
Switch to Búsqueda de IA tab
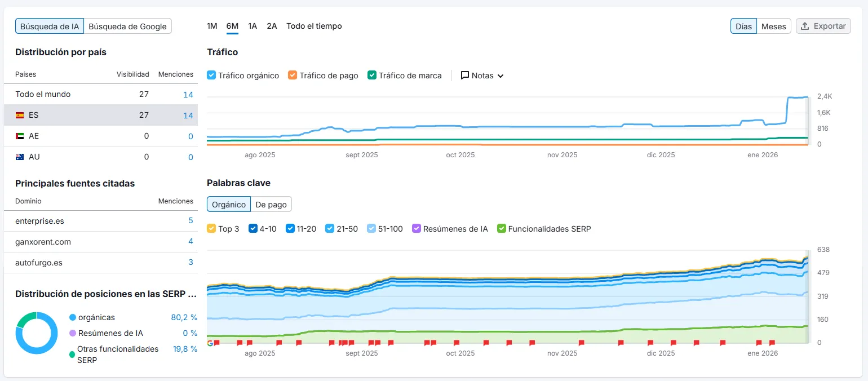(x=50, y=26)
